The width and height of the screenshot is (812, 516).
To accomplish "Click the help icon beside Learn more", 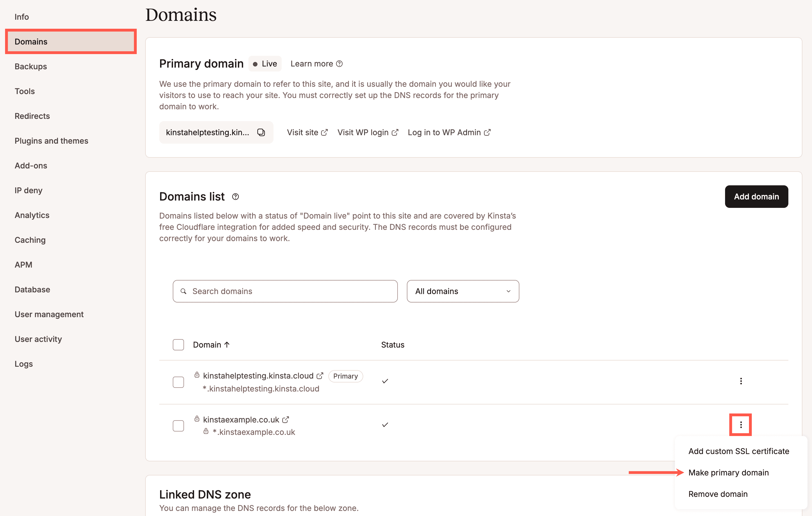I will click(339, 63).
